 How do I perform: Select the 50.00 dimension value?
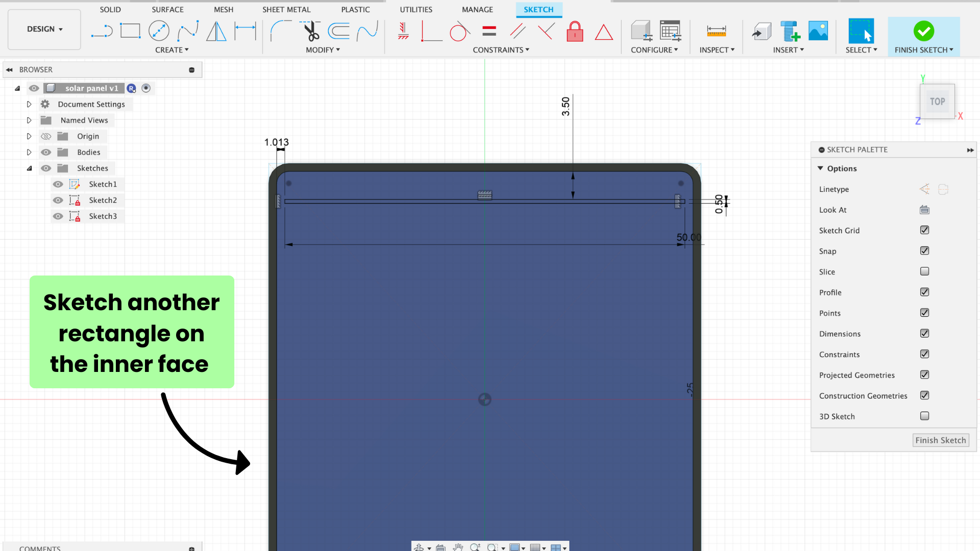pos(689,238)
